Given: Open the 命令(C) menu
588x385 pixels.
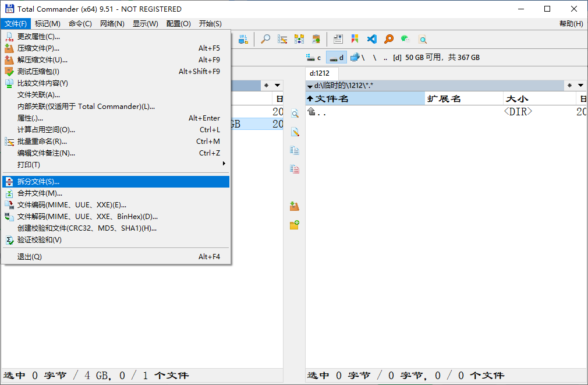Looking at the screenshot, I should [x=80, y=24].
